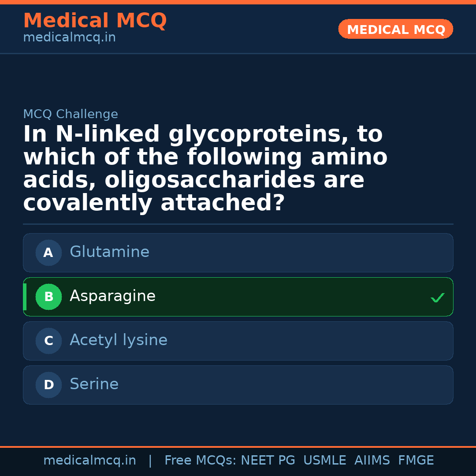Click the USMLE footer text
Image resolution: width=476 pixels, height=476 pixels.
tap(324, 461)
